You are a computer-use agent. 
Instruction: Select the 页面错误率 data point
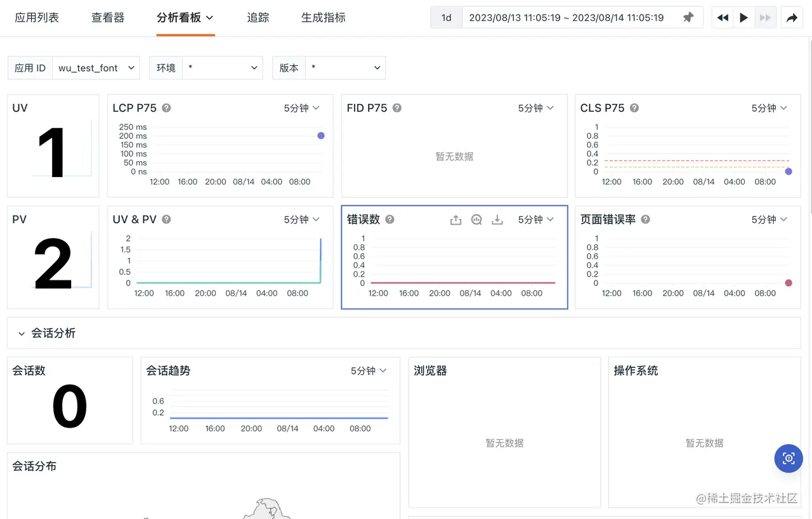tap(789, 283)
